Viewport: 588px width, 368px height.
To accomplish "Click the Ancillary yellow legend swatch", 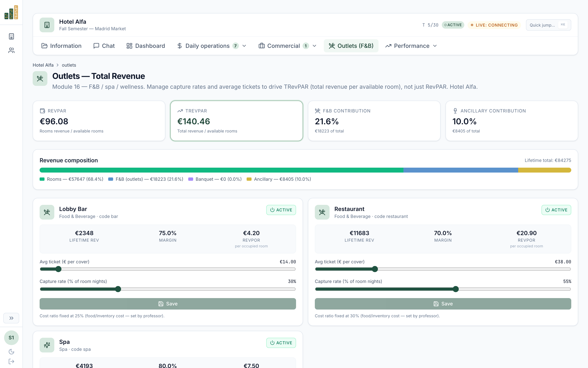I will pyautogui.click(x=249, y=179).
